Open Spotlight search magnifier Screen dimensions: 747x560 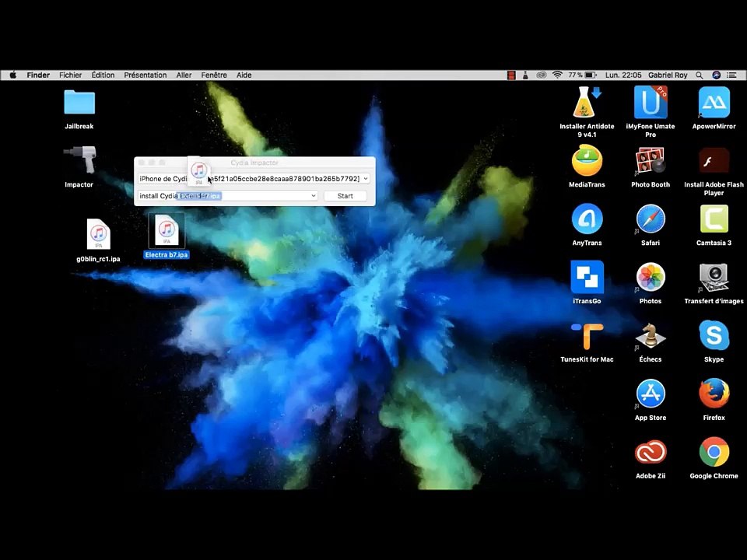click(x=699, y=75)
